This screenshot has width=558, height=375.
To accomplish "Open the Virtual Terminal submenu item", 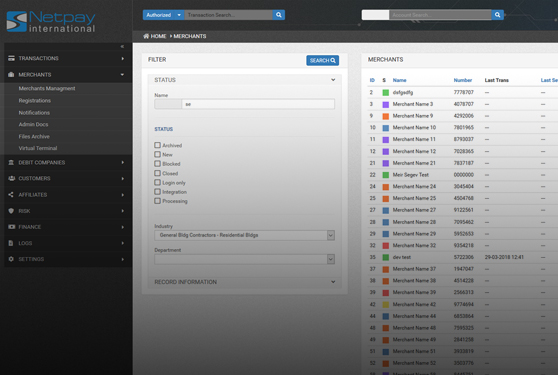I will 38,148.
